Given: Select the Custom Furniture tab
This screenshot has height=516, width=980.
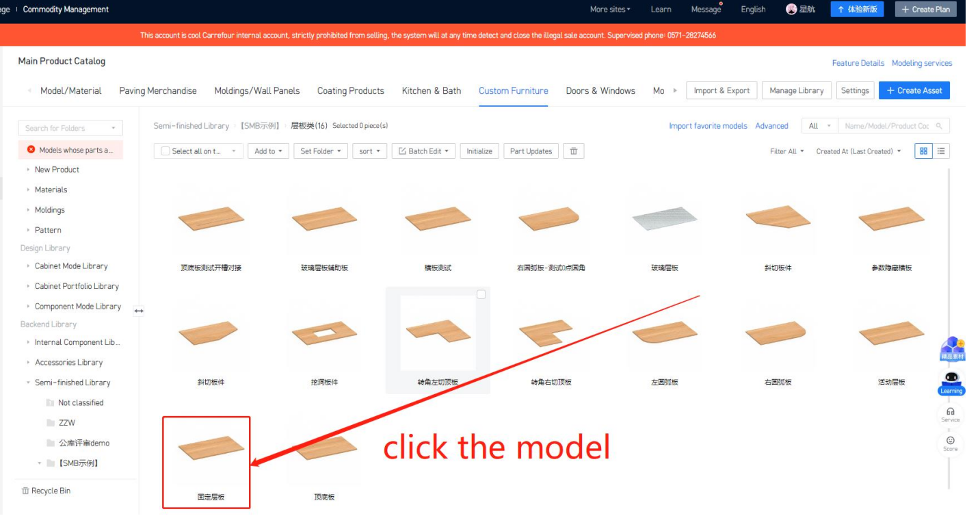Looking at the screenshot, I should pos(514,90).
